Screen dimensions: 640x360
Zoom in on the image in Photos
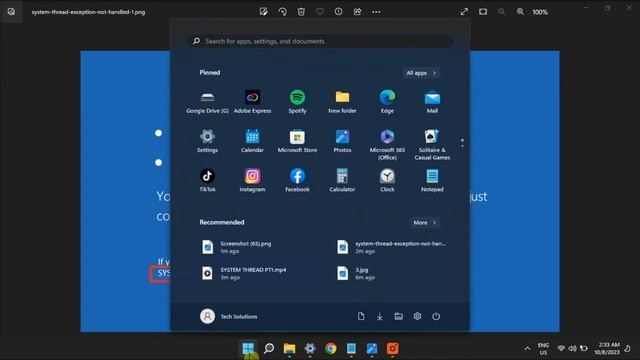(x=520, y=12)
